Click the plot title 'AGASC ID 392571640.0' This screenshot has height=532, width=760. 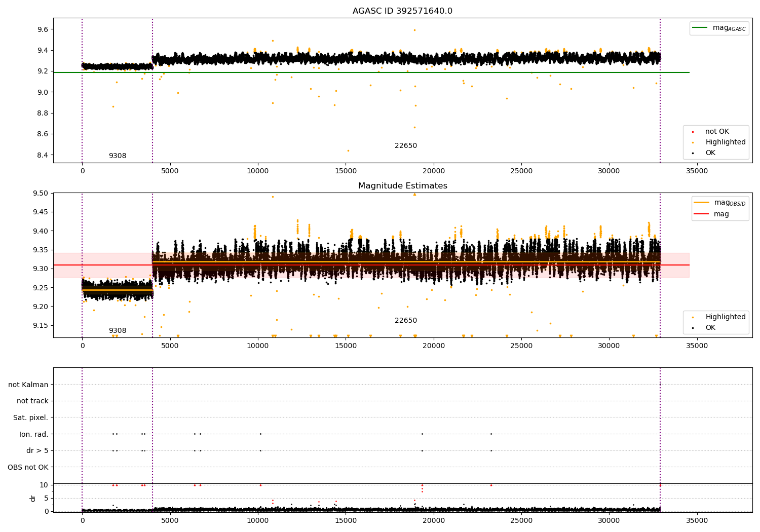402,11
